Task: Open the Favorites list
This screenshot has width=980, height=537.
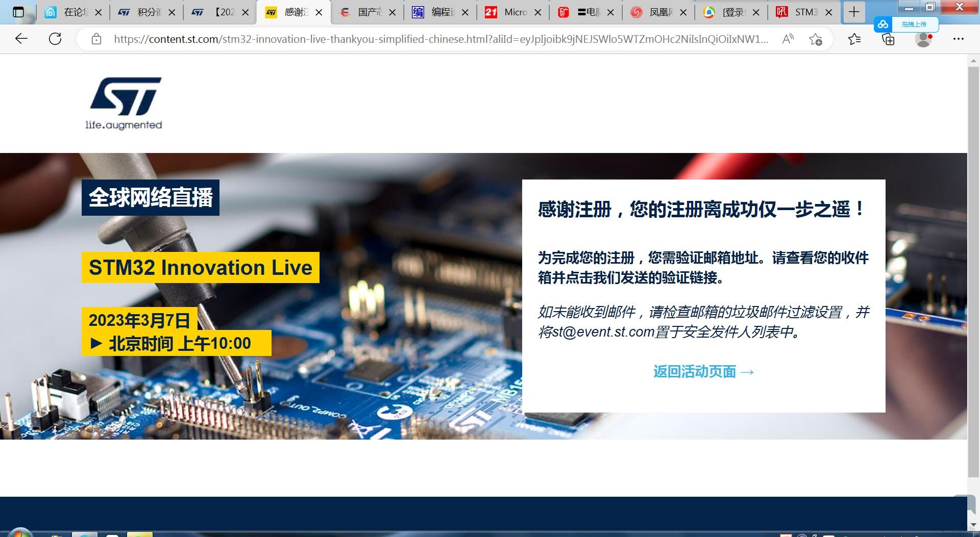Action: 854,39
